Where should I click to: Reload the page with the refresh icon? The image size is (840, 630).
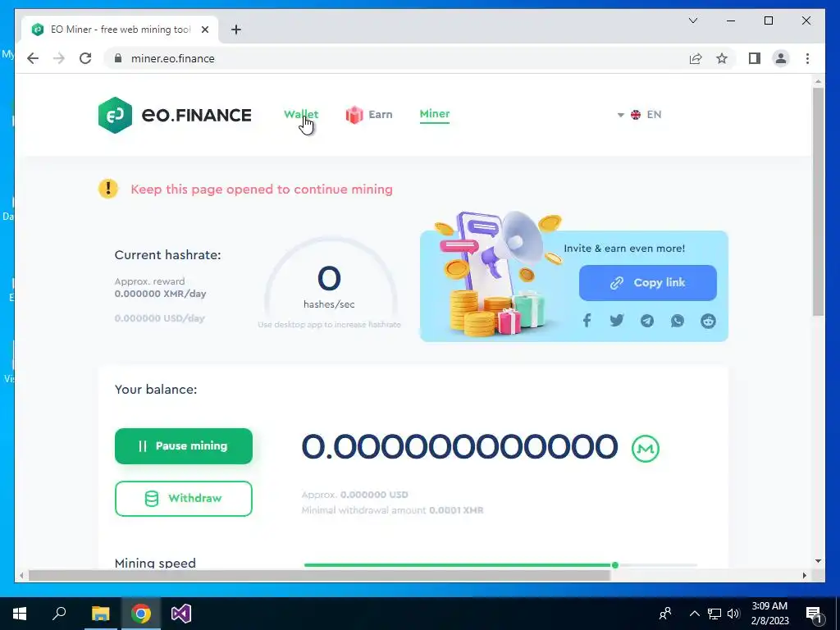(85, 58)
